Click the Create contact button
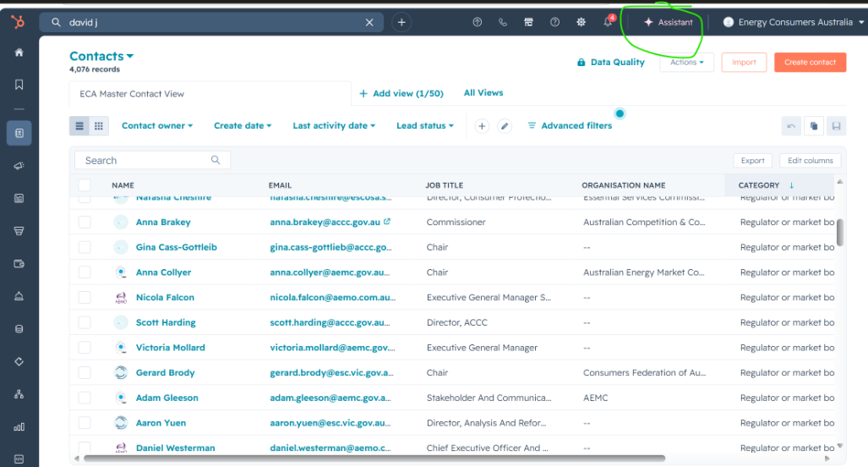Screen dimensions: 868x467 [810, 62]
